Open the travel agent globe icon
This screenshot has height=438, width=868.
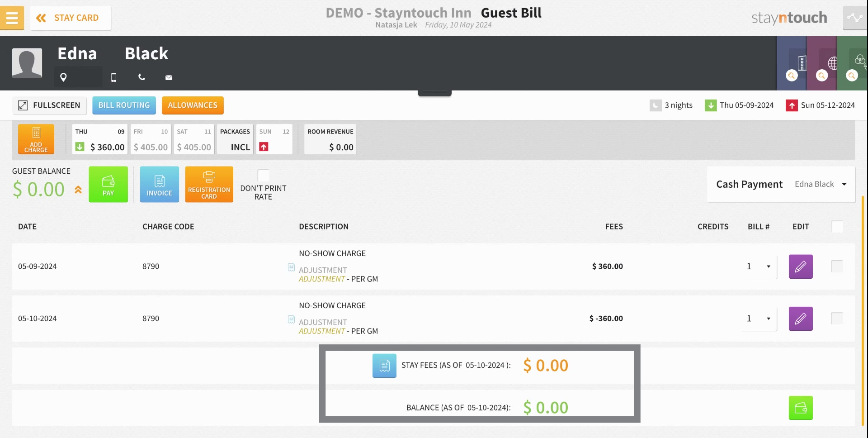pos(832,63)
